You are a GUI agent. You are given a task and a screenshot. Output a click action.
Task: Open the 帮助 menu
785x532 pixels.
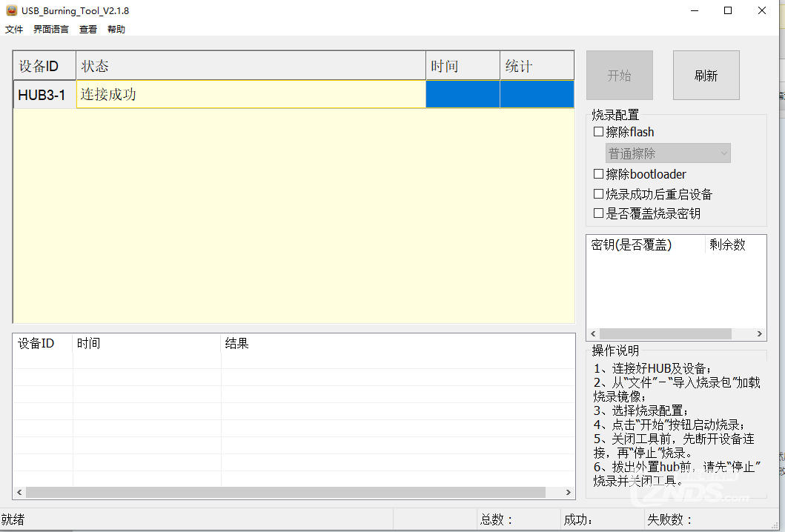click(116, 29)
